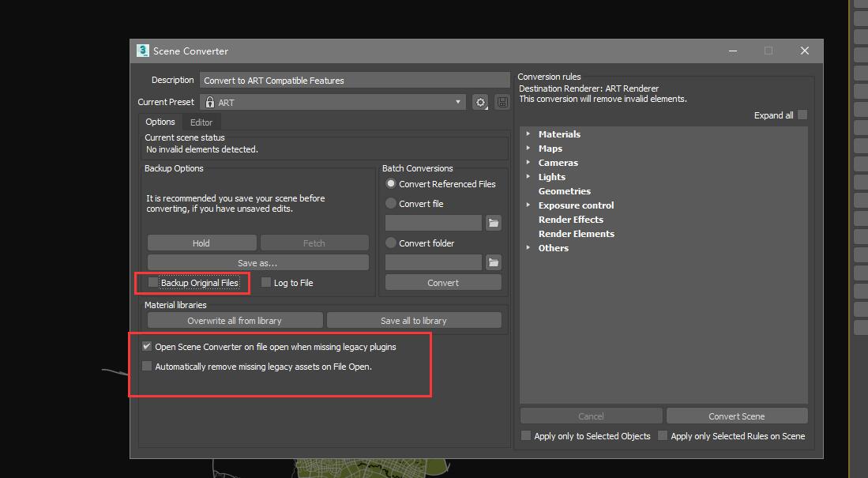Image resolution: width=868 pixels, height=478 pixels.
Task: Click the Hold button
Action: 201,243
